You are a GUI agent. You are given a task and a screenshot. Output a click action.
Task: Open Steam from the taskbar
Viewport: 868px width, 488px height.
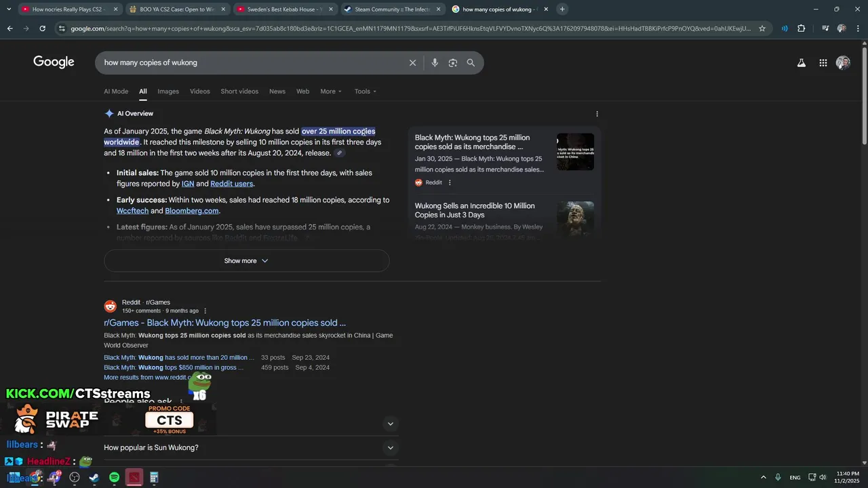point(94,477)
